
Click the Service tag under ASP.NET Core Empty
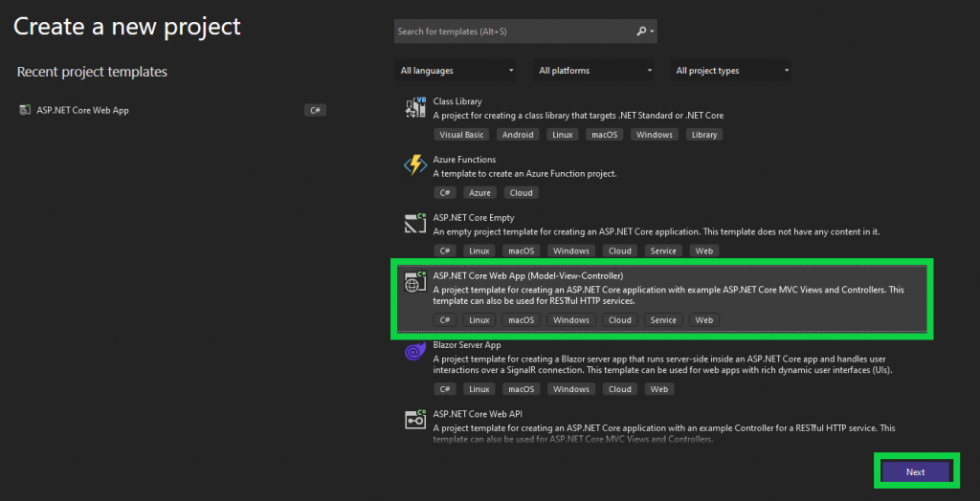point(663,250)
